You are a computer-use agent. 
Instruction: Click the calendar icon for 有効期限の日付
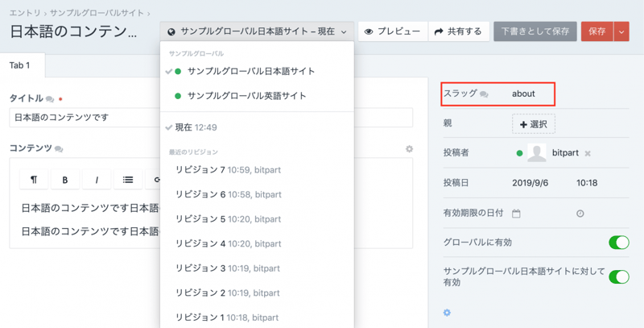517,214
